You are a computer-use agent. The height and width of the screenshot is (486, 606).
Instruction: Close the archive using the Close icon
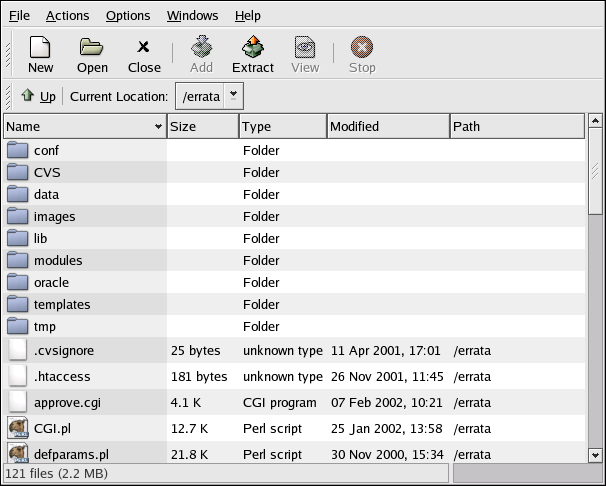pyautogui.click(x=144, y=47)
